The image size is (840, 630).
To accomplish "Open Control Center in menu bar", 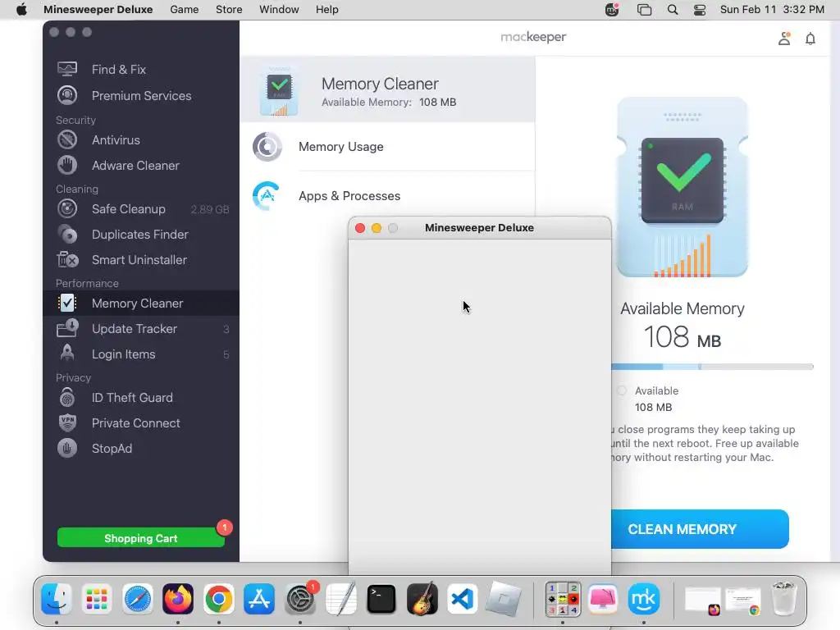I will 700,10.
